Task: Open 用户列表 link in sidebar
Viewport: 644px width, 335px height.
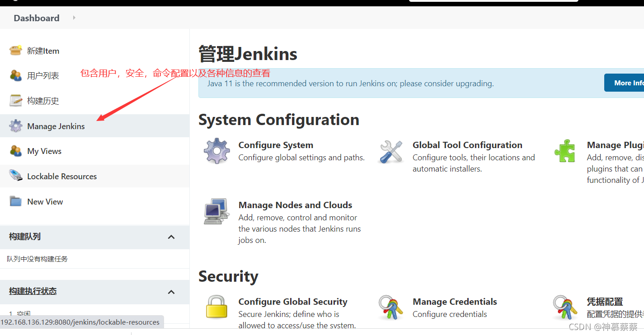Action: click(43, 76)
